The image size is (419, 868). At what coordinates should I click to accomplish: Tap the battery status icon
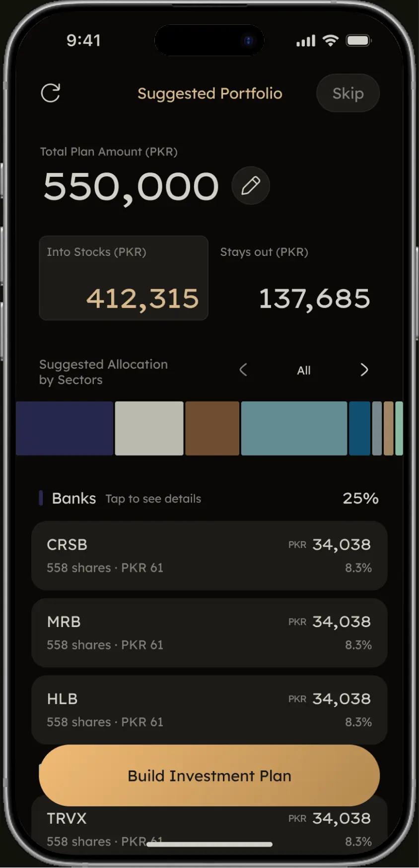tap(358, 40)
